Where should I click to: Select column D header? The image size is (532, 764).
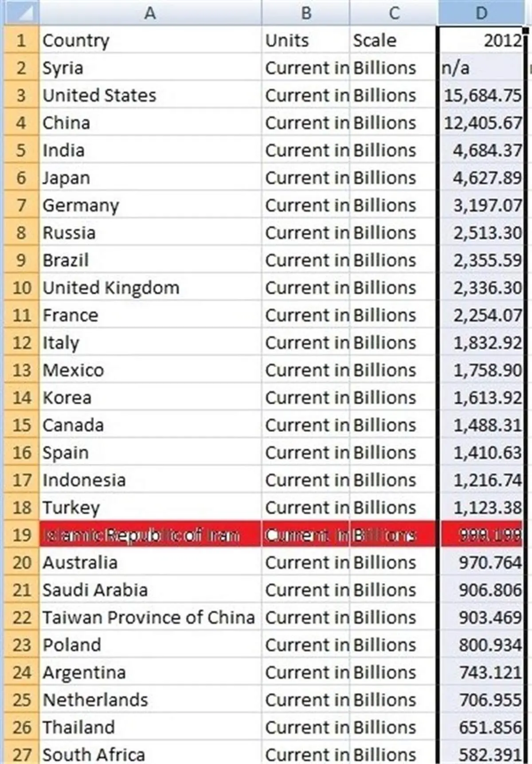click(x=481, y=12)
